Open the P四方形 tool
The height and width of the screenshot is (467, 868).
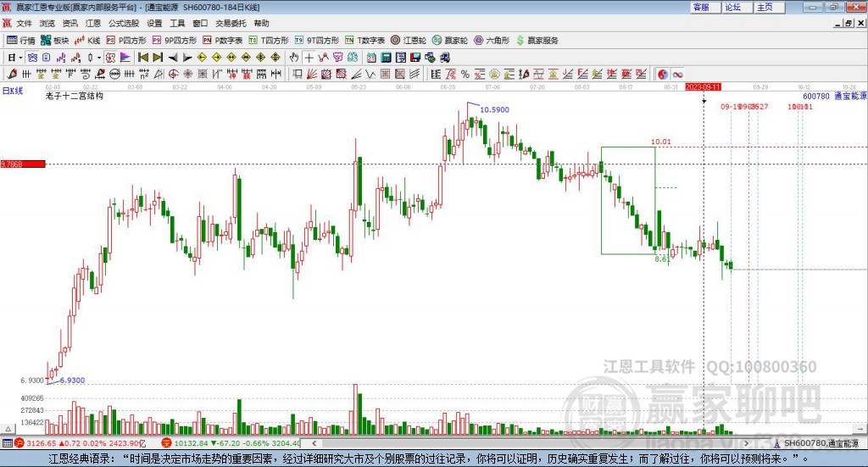point(126,41)
